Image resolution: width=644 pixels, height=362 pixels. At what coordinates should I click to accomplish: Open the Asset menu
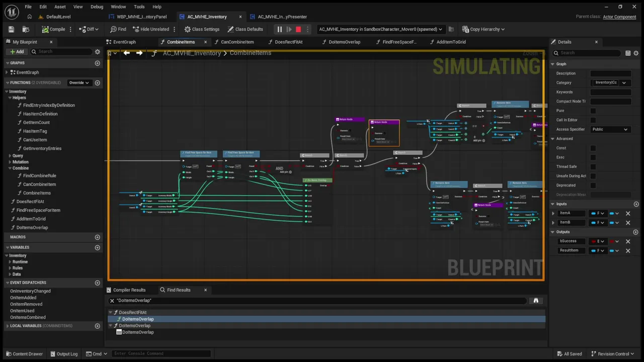60,7
